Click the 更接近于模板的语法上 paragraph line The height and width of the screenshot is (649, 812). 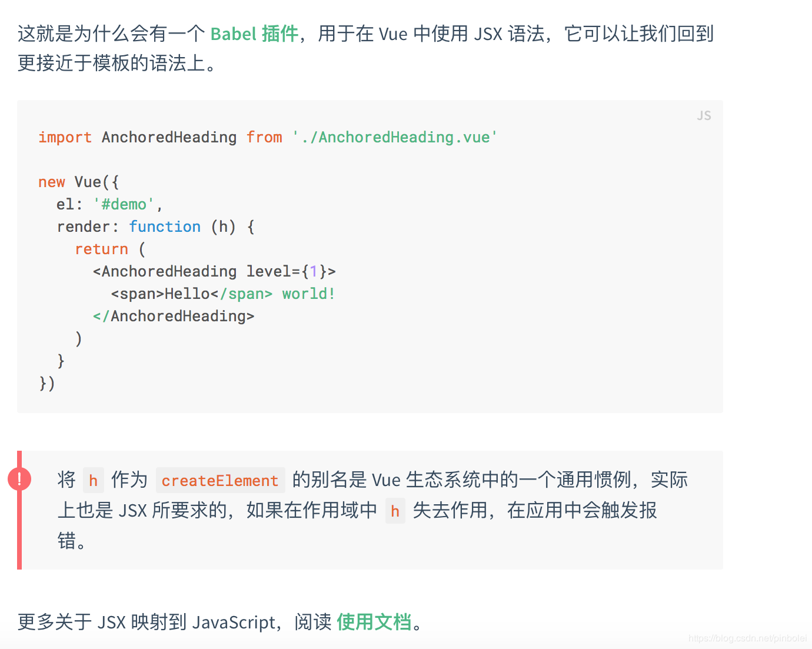tap(118, 63)
